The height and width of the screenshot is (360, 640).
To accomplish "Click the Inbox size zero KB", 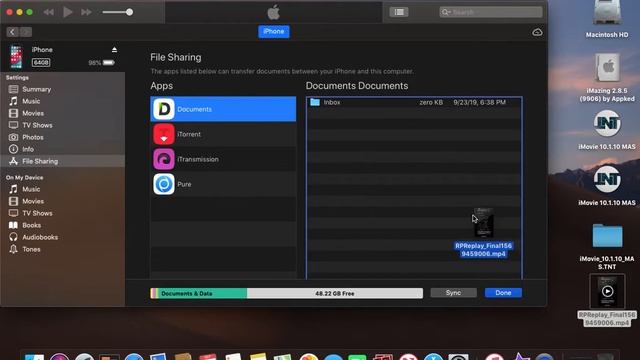I will click(x=431, y=102).
